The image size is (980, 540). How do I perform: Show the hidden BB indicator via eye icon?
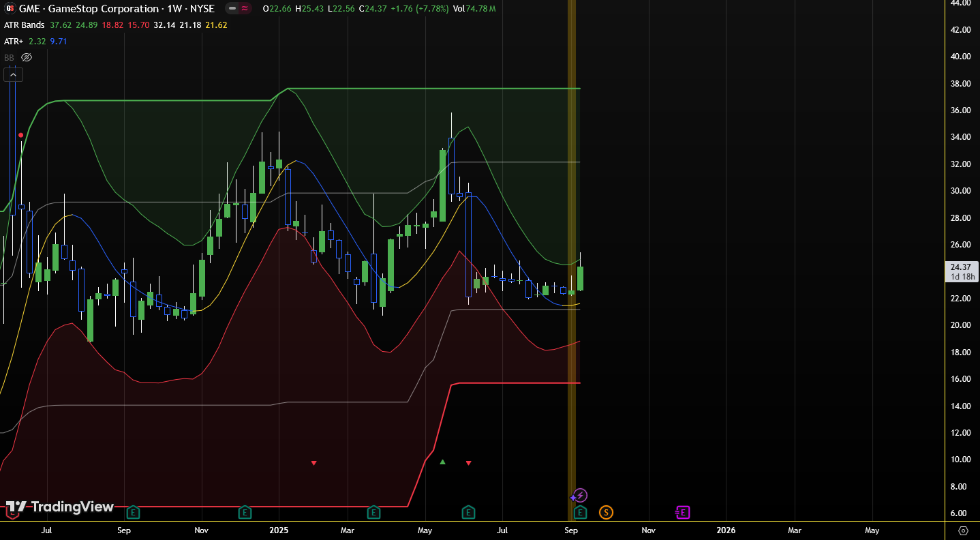[27, 58]
